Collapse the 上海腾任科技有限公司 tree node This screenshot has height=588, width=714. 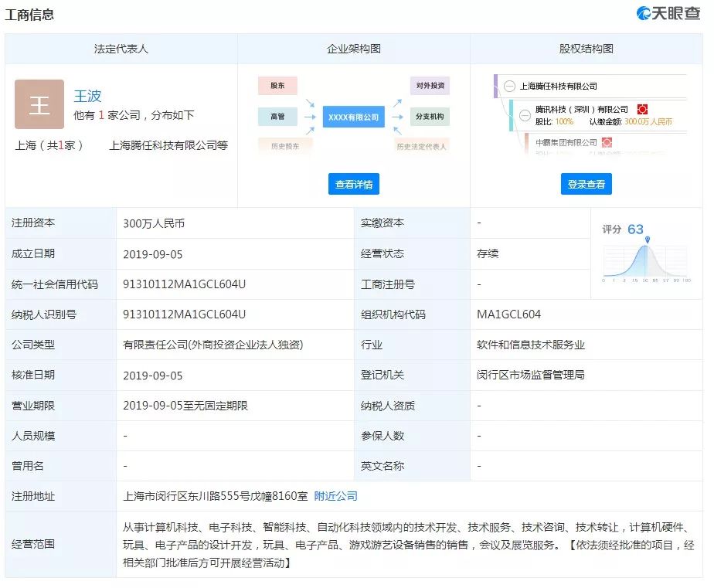(509, 87)
